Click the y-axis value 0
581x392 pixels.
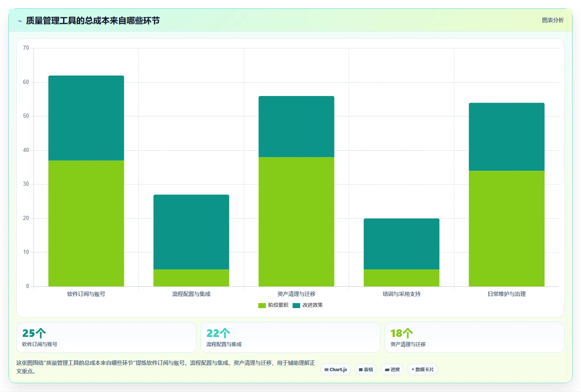pyautogui.click(x=28, y=286)
